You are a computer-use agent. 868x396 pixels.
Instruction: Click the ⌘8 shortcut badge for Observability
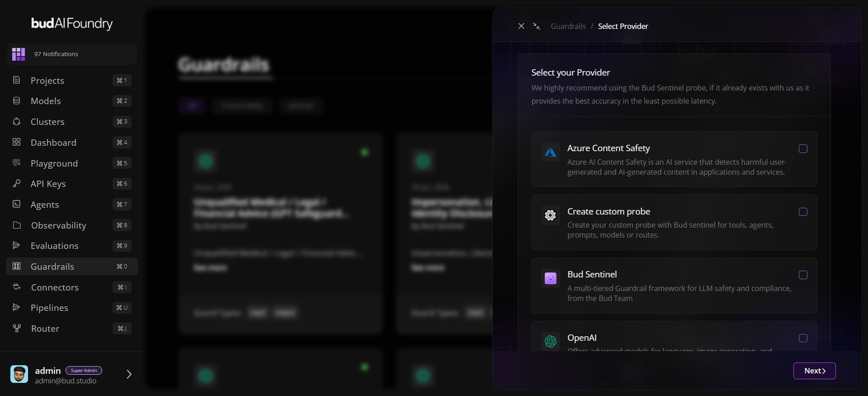coord(122,225)
